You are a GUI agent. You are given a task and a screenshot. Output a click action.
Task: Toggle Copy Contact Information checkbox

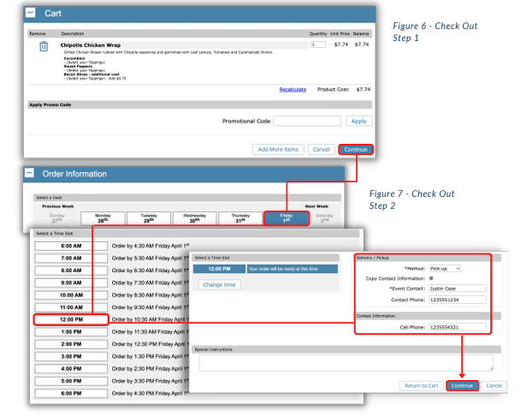[x=431, y=278]
